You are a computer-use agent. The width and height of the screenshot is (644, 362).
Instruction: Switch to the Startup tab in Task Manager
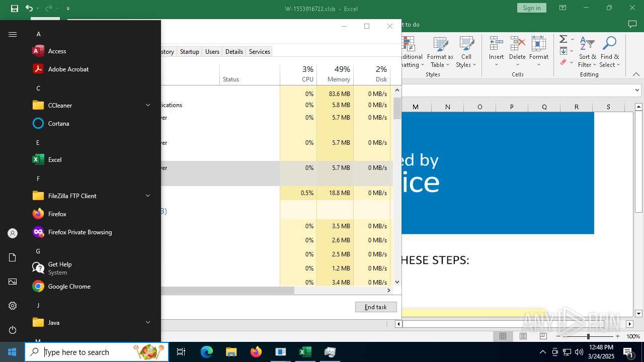click(190, 52)
